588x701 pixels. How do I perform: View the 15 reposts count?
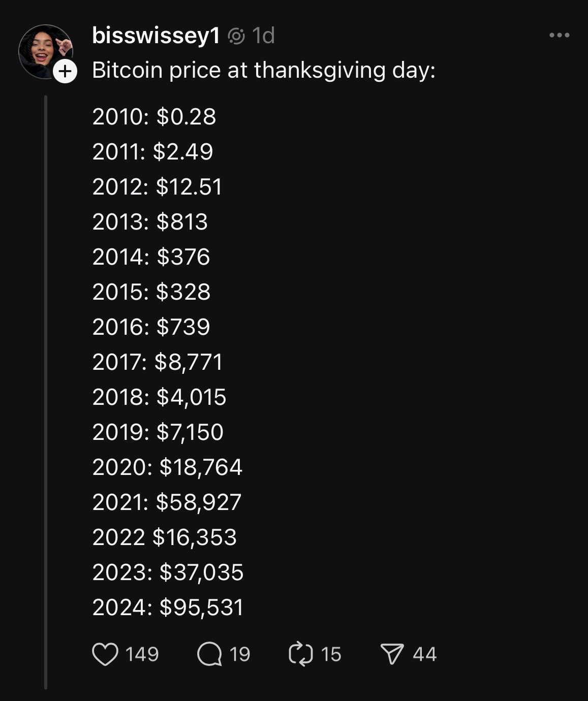click(331, 654)
